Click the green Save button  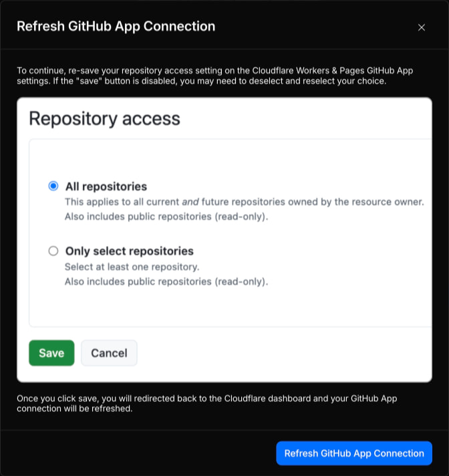click(x=51, y=353)
